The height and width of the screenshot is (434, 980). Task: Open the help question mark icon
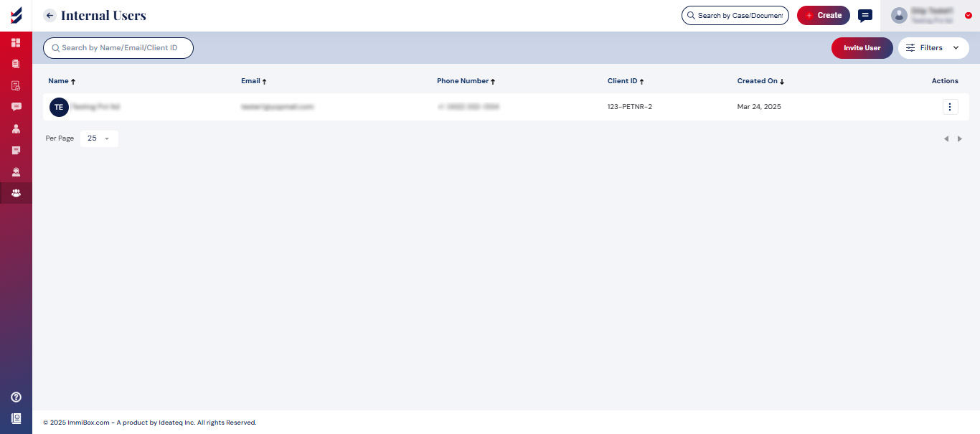[x=16, y=397]
